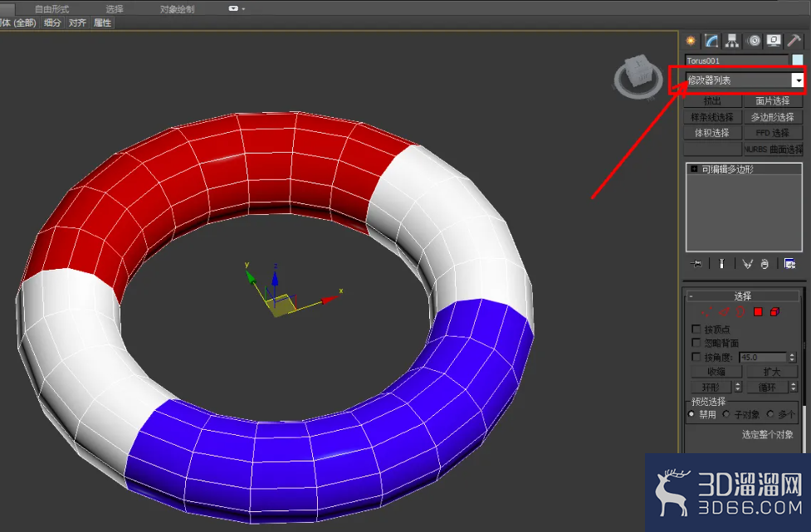811x532 pixels.
Task: Click the 挤出 modifier button
Action: [713, 100]
